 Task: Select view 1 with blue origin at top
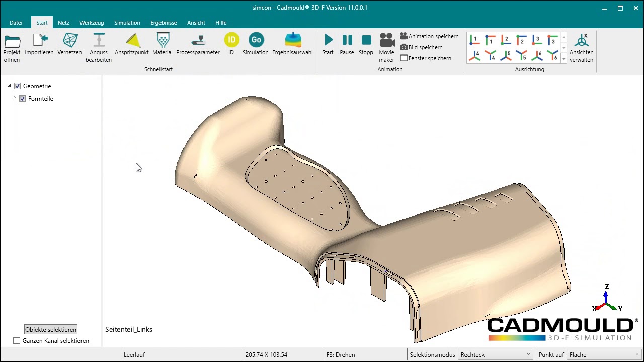click(490, 40)
